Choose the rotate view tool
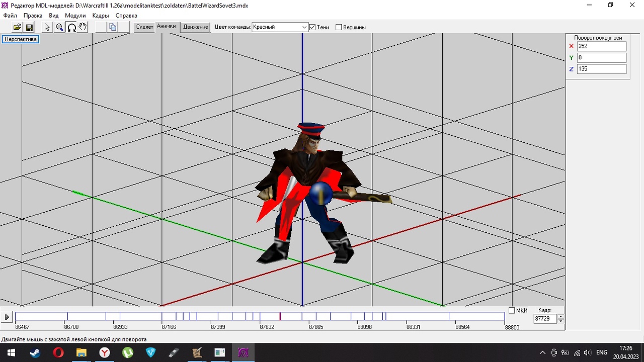644x362 pixels. click(71, 27)
